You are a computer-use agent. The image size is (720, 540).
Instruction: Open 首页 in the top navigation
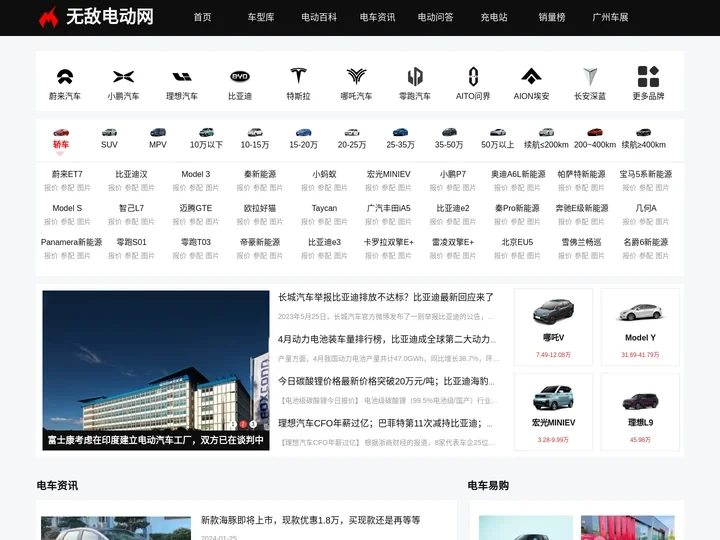(x=202, y=17)
